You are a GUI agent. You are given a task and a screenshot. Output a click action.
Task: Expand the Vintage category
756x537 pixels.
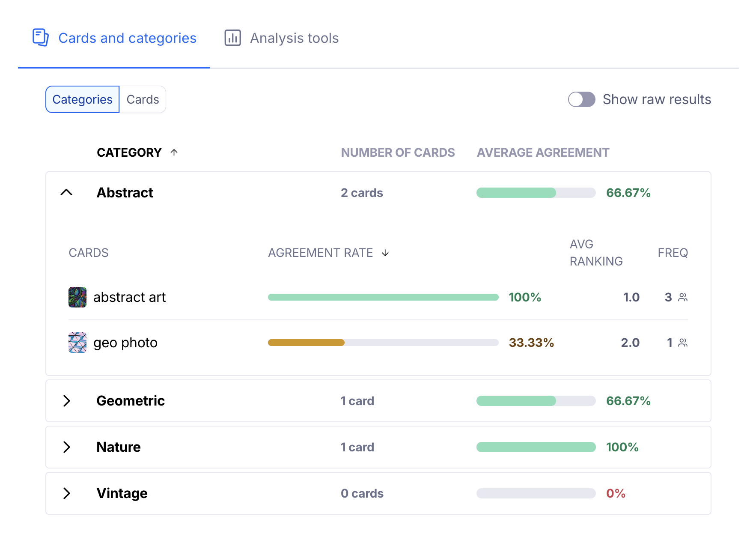pos(66,493)
